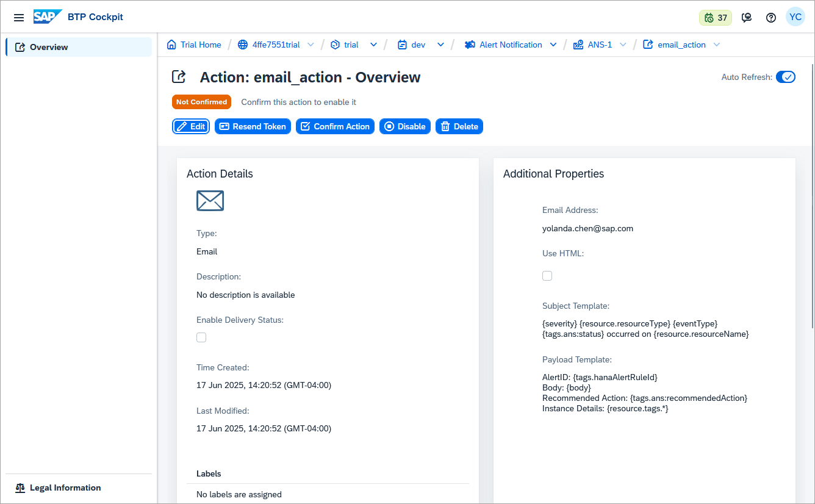The height and width of the screenshot is (504, 815).
Task: Expand the email_action breadcrumb dropdown
Action: pyautogui.click(x=717, y=45)
